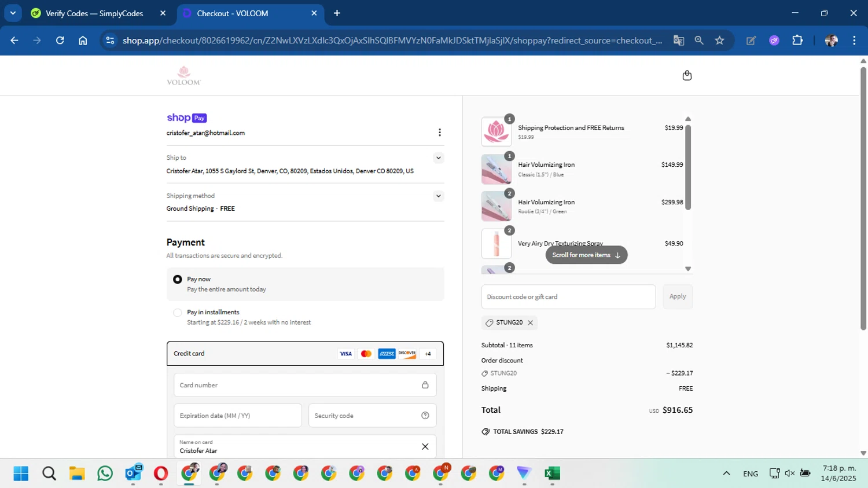Open the Windows Start menu
Image resolution: width=868 pixels, height=488 pixels.
tap(21, 474)
